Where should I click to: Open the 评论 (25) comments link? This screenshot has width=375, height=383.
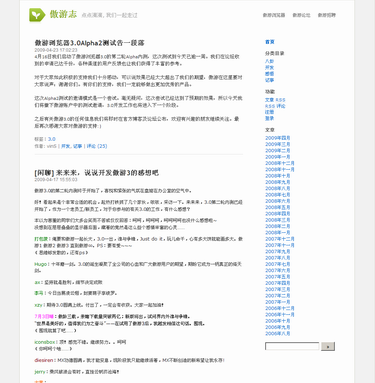pyautogui.click(x=97, y=146)
